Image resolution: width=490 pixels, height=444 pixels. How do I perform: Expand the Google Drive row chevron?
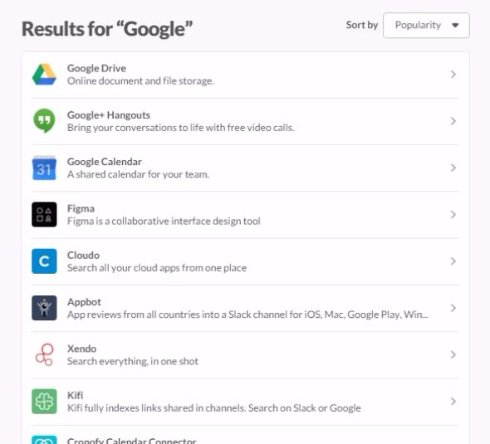click(453, 74)
